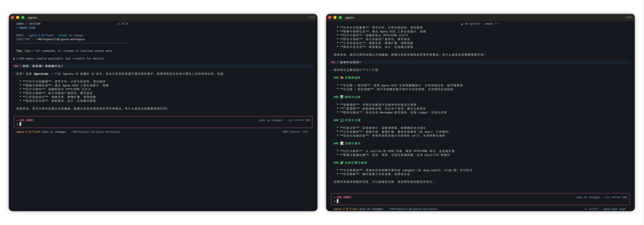Click the DIRECTORY path ~/Workspace/Lab/goose-workspace

point(60,39)
